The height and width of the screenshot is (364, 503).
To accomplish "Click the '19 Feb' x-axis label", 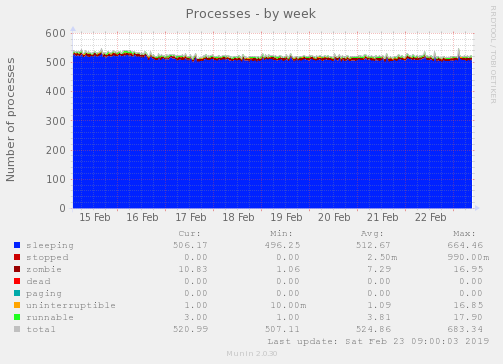I will [286, 217].
